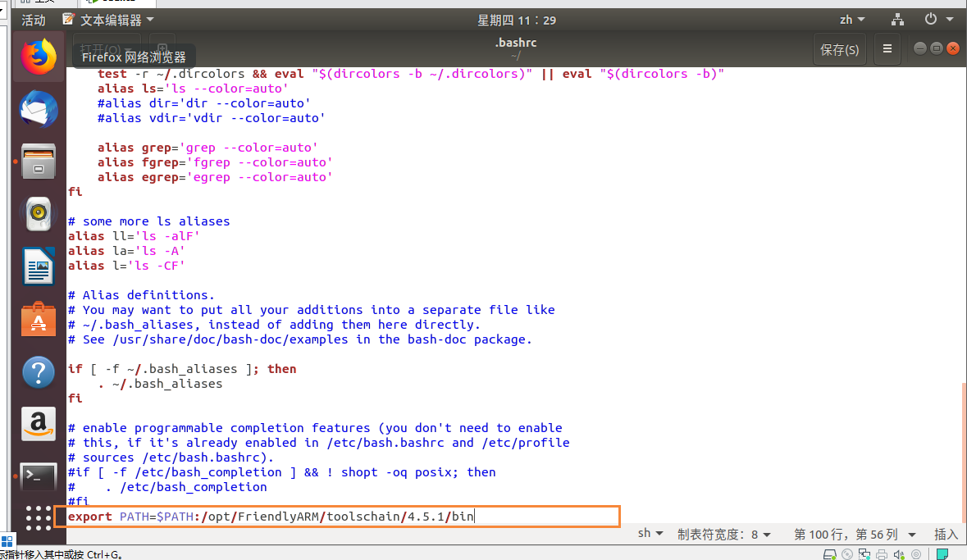Image resolution: width=967 pixels, height=560 pixels.
Task: Click the '# See /usr/share/doc/bash-doc/examples' line
Action: [299, 339]
